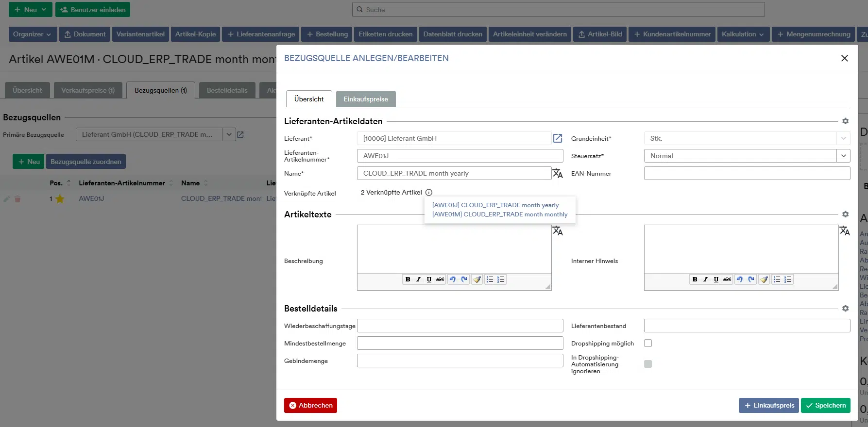Expand Primäre Bezugsquelle dropdown
This screenshot has width=868, height=427.
tap(229, 134)
